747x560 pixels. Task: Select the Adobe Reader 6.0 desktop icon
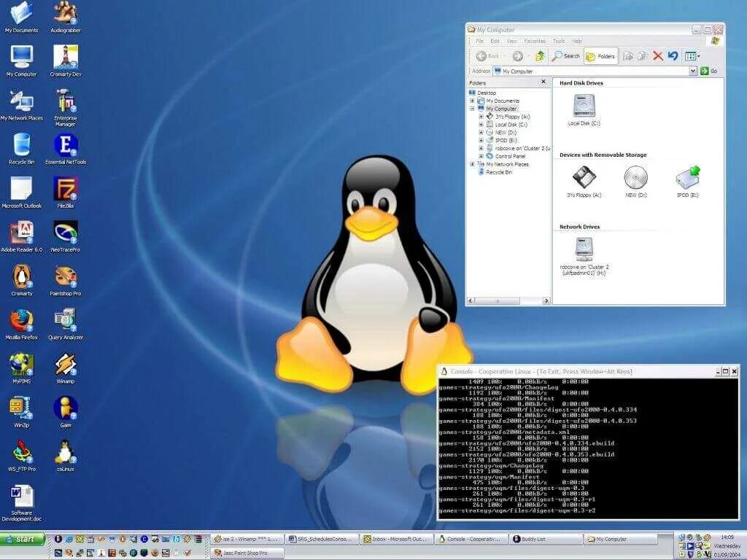tap(21, 236)
